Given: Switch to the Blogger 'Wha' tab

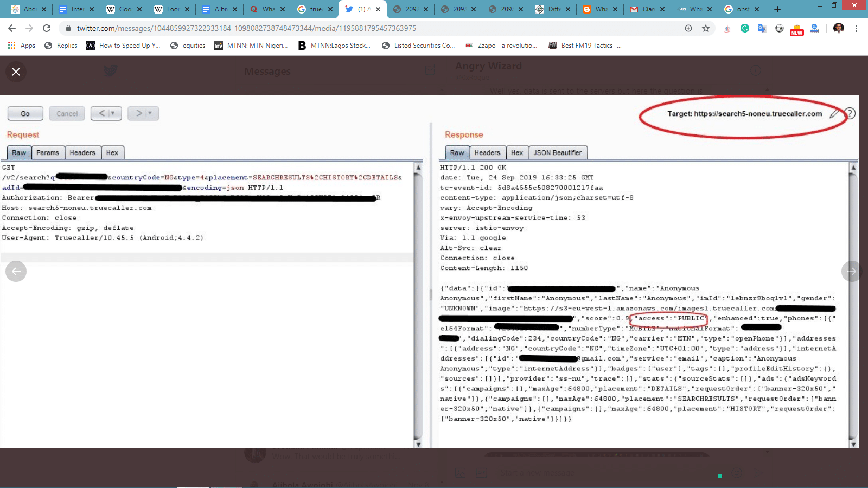Looking at the screenshot, I should pyautogui.click(x=599, y=9).
